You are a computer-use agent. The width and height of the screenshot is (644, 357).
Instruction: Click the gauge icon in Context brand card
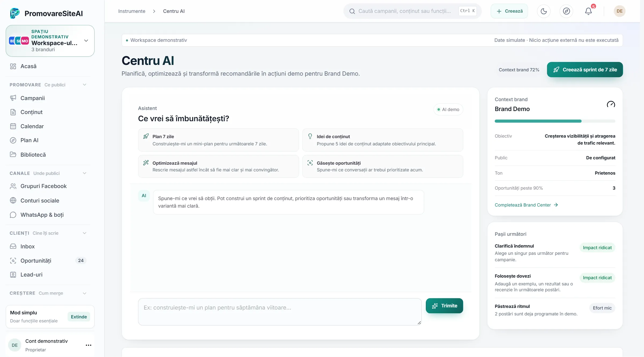611,104
